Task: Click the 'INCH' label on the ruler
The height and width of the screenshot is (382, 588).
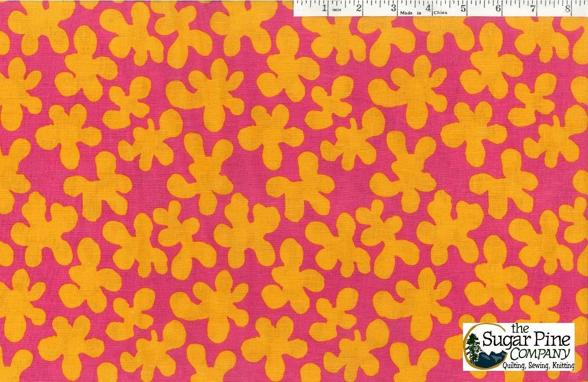Action: 337,11
